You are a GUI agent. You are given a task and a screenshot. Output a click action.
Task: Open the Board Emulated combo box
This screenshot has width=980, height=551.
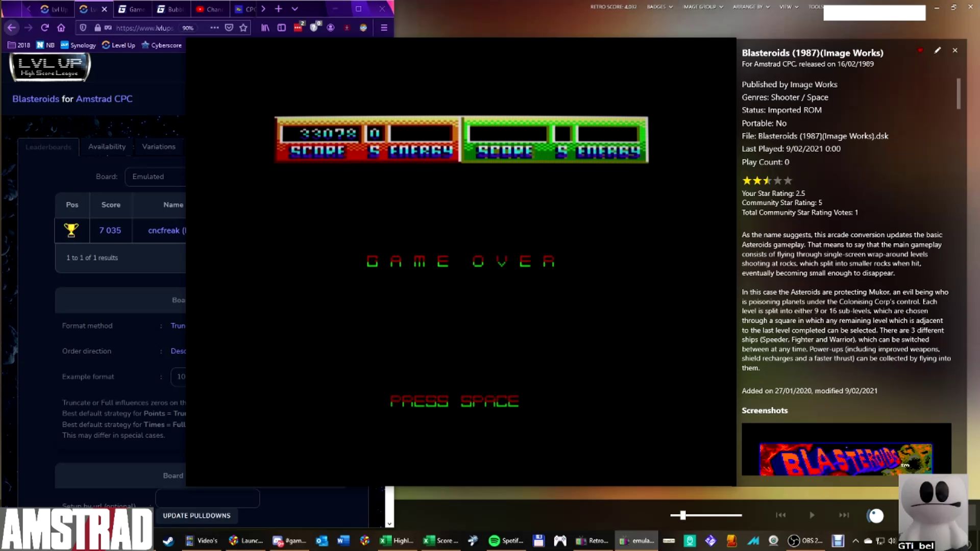tap(155, 177)
